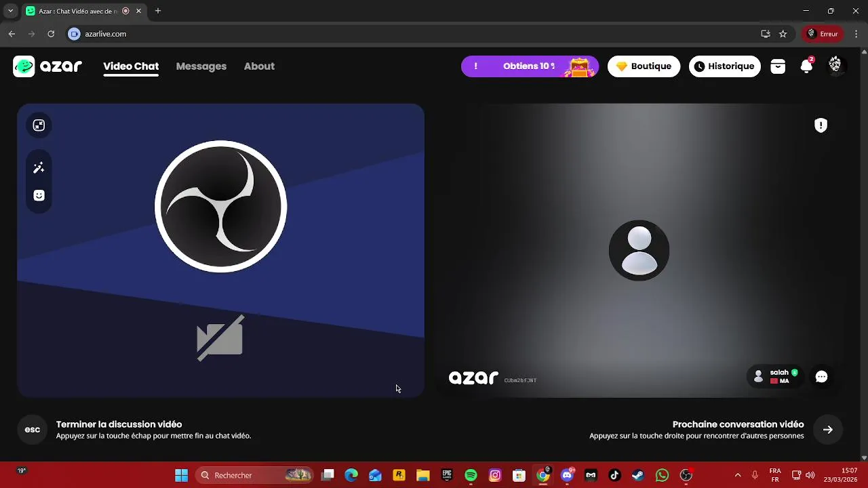Screen dimensions: 868x488
Task: Click the taskbar Rechercher search box
Action: (254, 475)
